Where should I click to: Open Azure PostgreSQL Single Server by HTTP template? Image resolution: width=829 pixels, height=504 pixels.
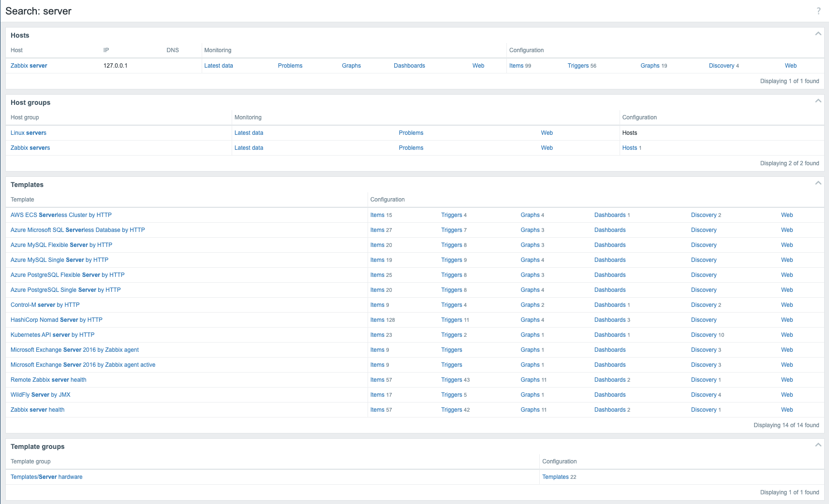coord(66,290)
